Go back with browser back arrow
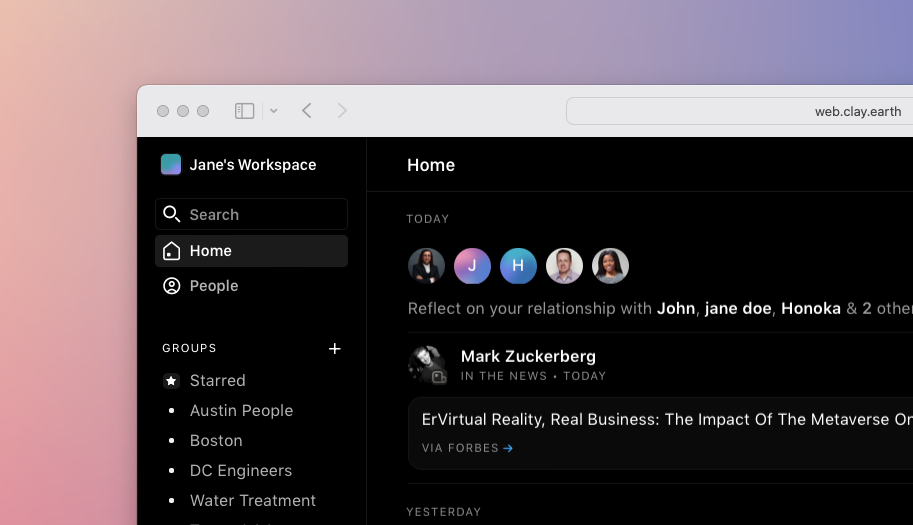Viewport: 913px width, 525px height. [307, 111]
